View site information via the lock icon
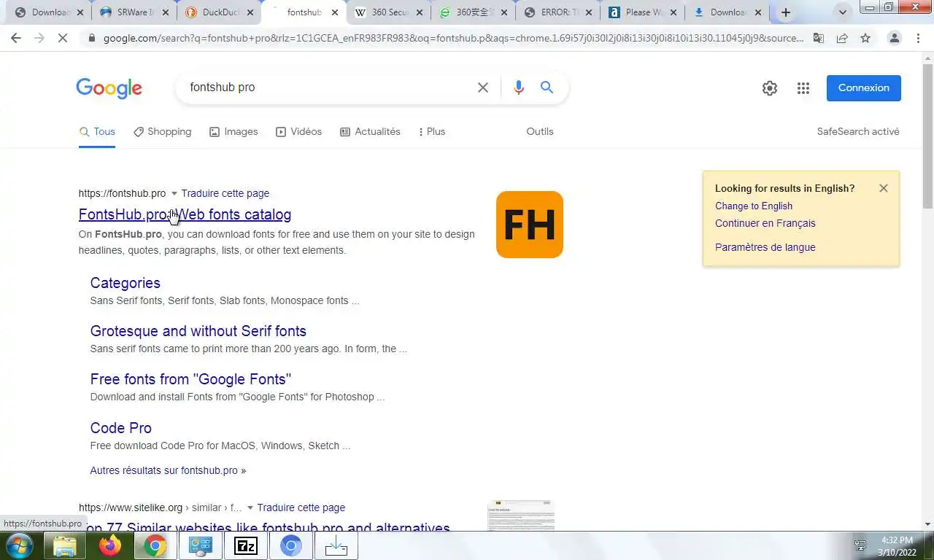Screen dimensions: 934x560 91,38
